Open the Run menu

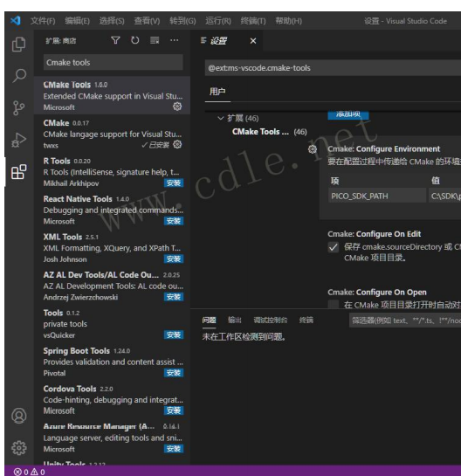click(x=218, y=21)
